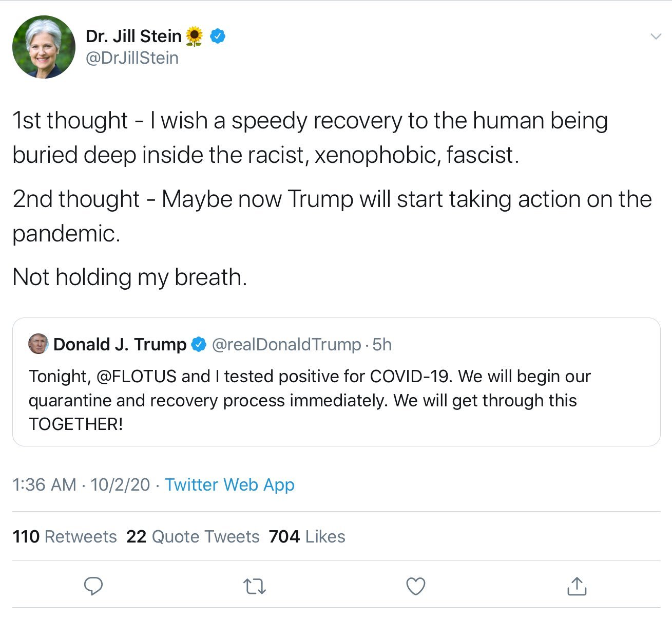Screen dimensions: 672x617
Task: Click the sunflower emoji beside the name
Action: point(194,36)
